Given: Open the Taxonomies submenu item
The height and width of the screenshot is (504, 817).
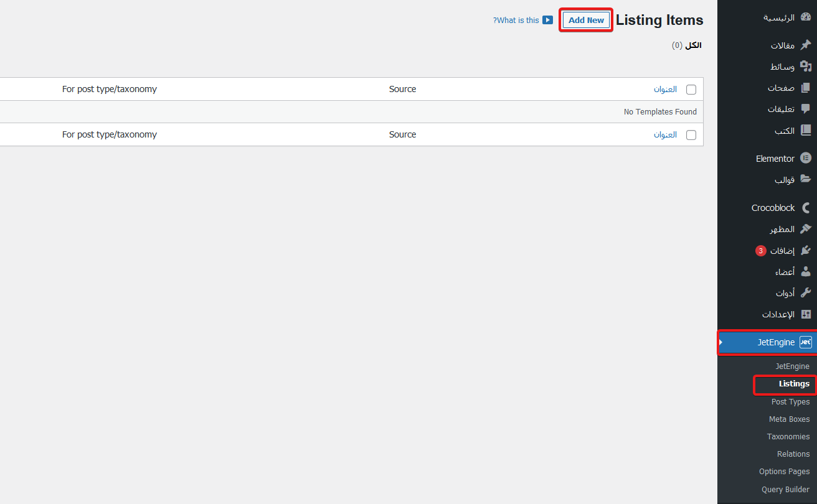Looking at the screenshot, I should pyautogui.click(x=788, y=437).
